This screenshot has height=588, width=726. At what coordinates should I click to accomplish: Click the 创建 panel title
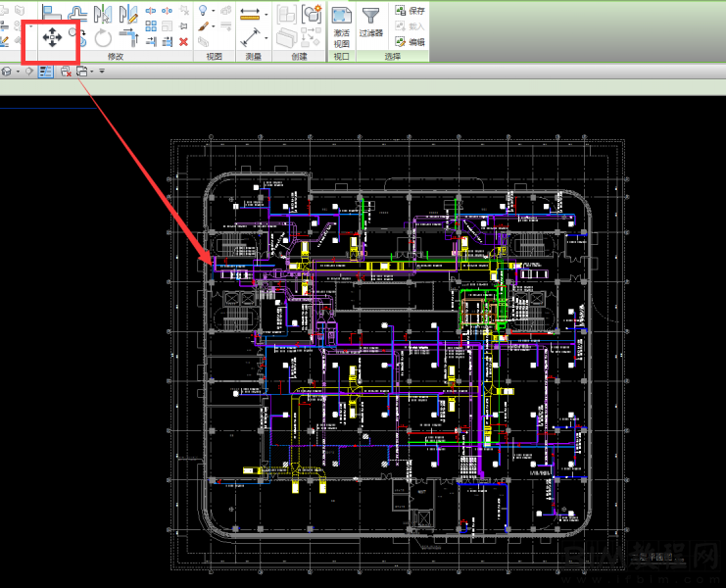299,57
